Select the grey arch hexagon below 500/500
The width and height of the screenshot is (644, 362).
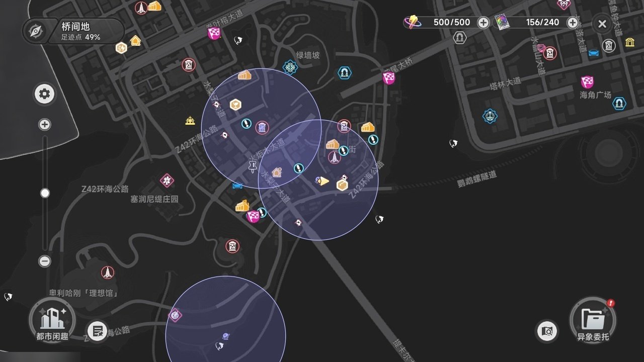pos(459,37)
